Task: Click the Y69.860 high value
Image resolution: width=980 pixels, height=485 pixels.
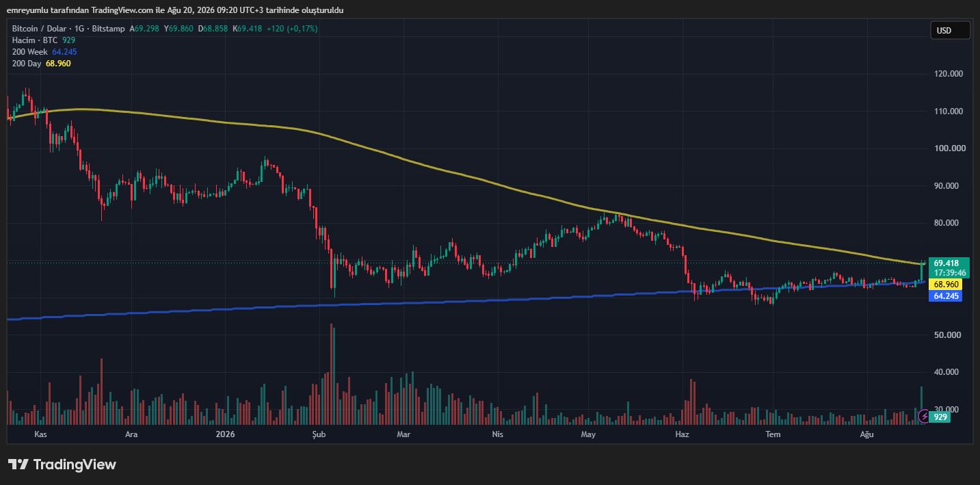Action: tap(178, 29)
